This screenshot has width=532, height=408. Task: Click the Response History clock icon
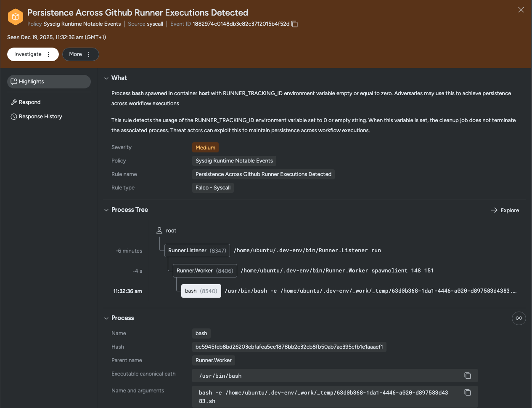[14, 117]
